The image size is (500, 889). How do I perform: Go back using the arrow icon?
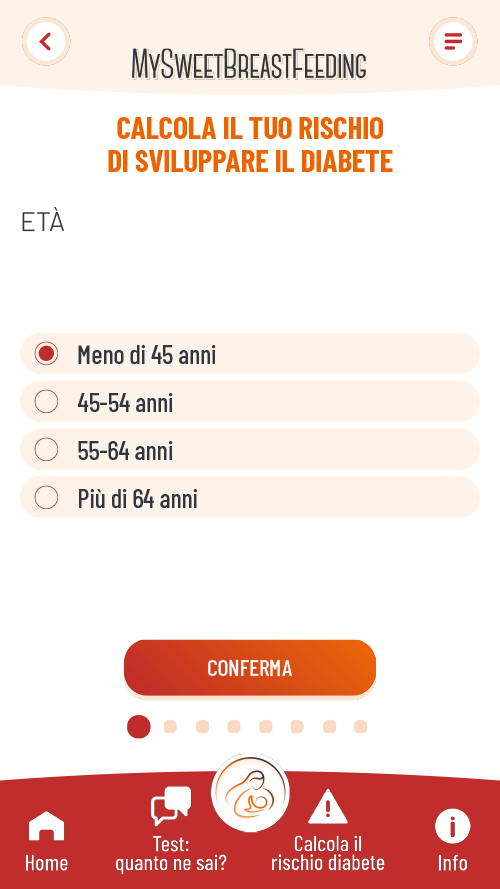tap(46, 41)
